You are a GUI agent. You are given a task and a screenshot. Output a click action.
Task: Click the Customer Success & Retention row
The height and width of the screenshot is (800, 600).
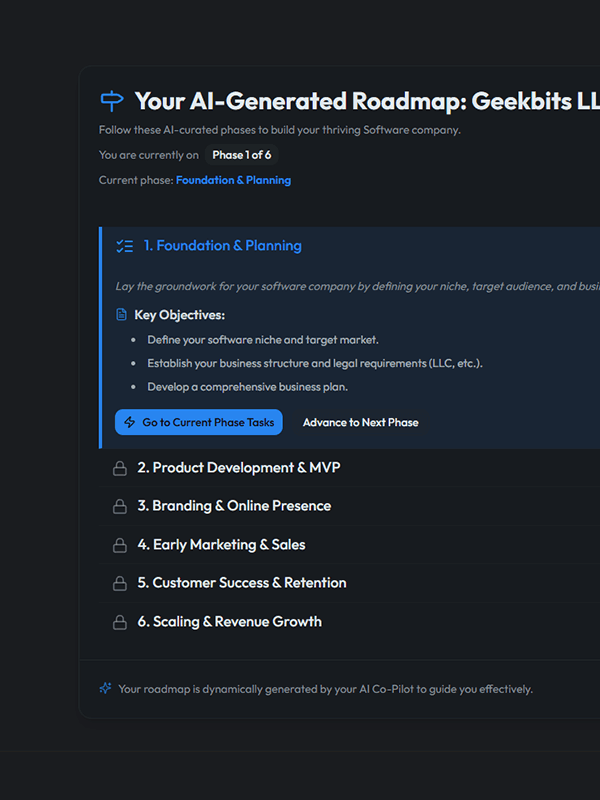tap(246, 582)
